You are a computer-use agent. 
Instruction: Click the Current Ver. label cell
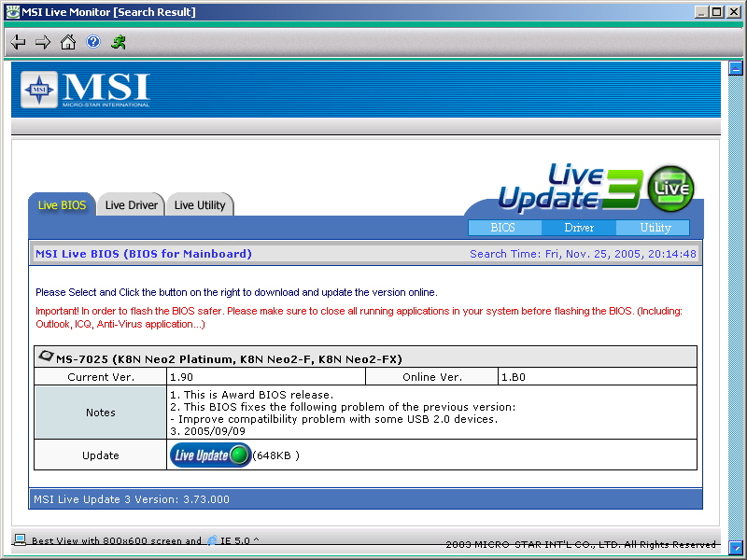pyautogui.click(x=101, y=377)
